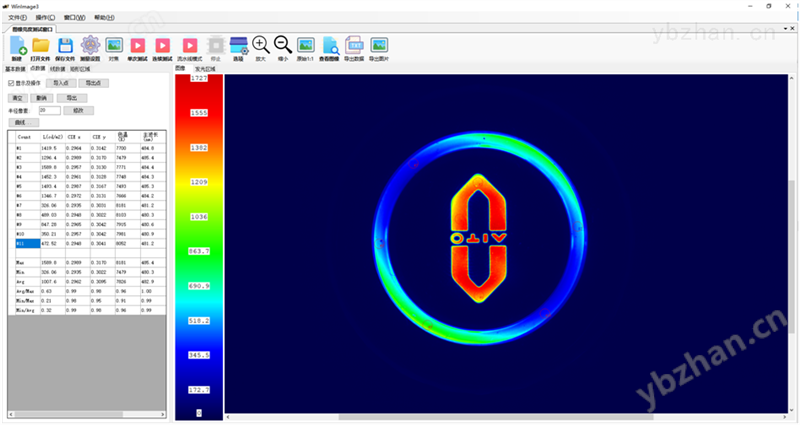
Task: Click image vertical scrollbar thumb
Action: click(x=791, y=258)
